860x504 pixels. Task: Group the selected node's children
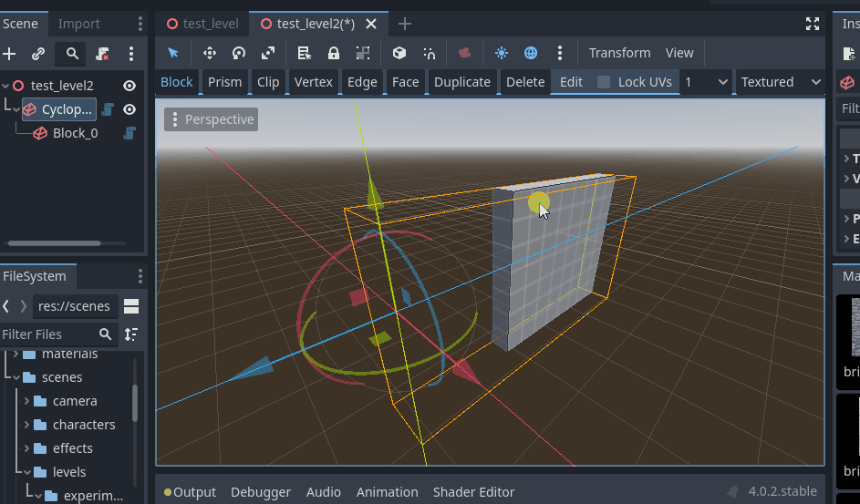363,53
